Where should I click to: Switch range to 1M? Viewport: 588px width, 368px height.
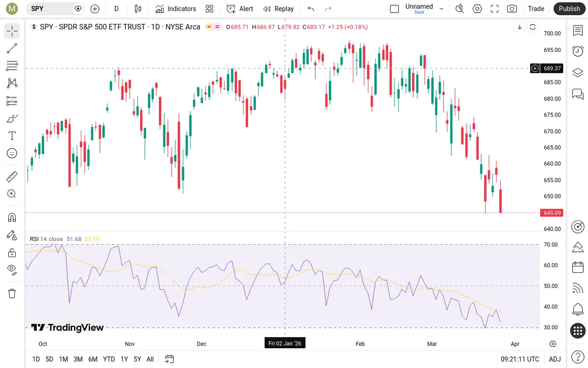click(63, 359)
